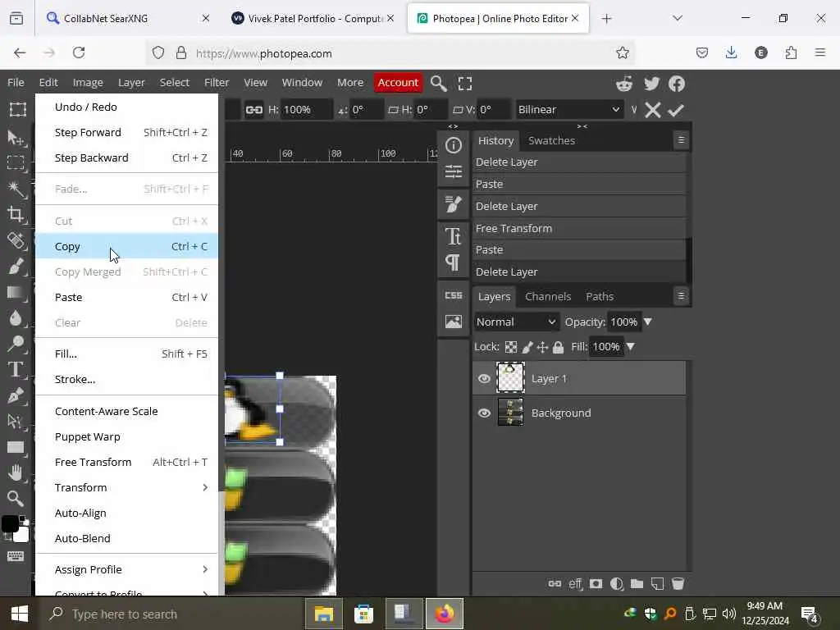Choose Copy from the Edit menu
Screen dimensions: 840x630
tap(127, 246)
